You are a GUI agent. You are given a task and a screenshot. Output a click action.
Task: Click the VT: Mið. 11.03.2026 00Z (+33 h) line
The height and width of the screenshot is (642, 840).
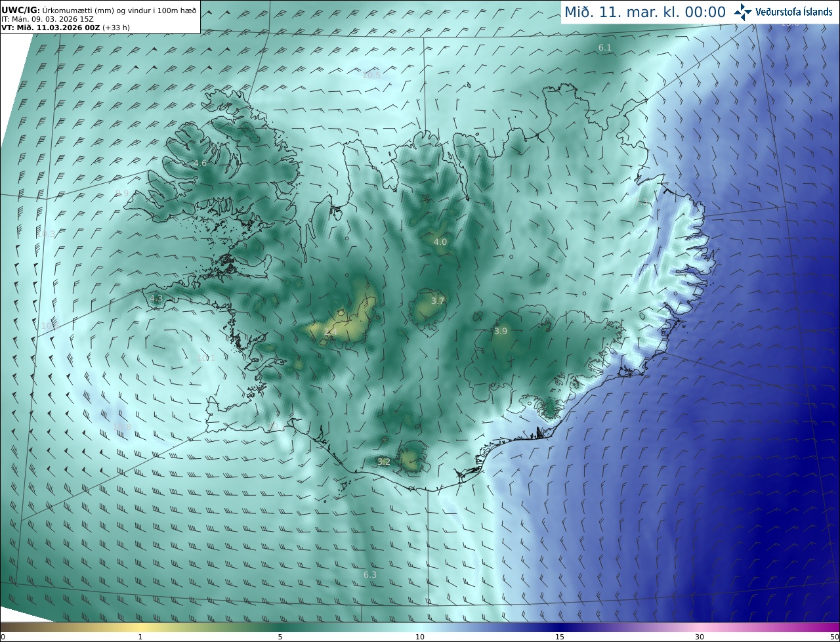pyautogui.click(x=66, y=28)
